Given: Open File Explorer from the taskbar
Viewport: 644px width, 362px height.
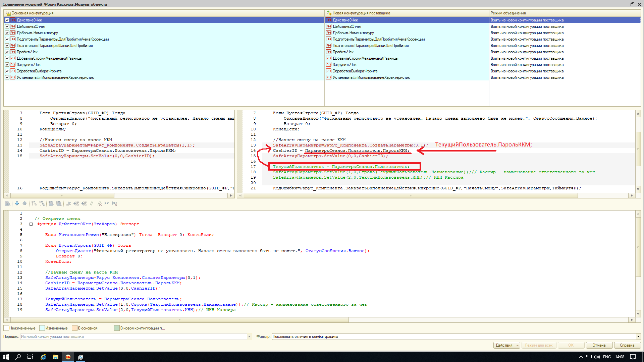Looking at the screenshot, I should 56,357.
